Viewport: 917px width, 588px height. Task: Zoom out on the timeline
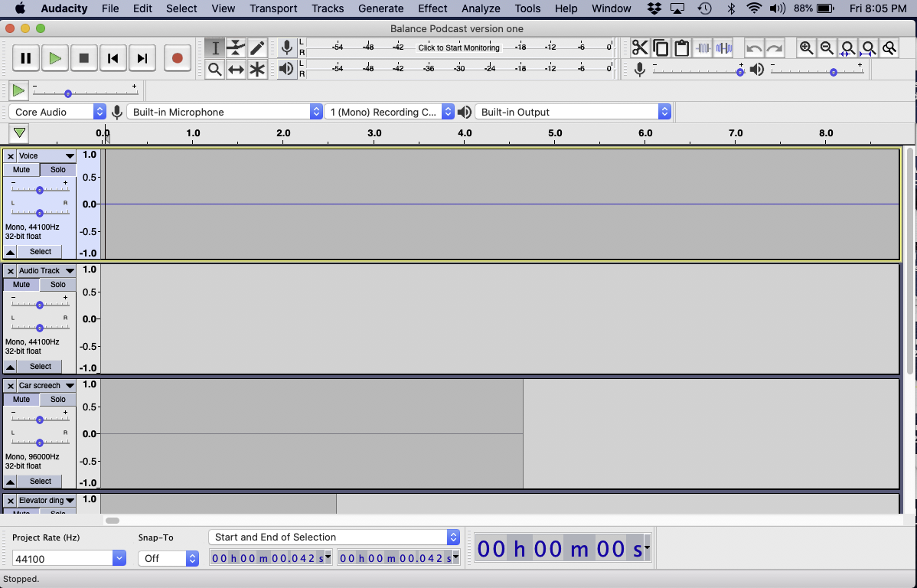(827, 48)
